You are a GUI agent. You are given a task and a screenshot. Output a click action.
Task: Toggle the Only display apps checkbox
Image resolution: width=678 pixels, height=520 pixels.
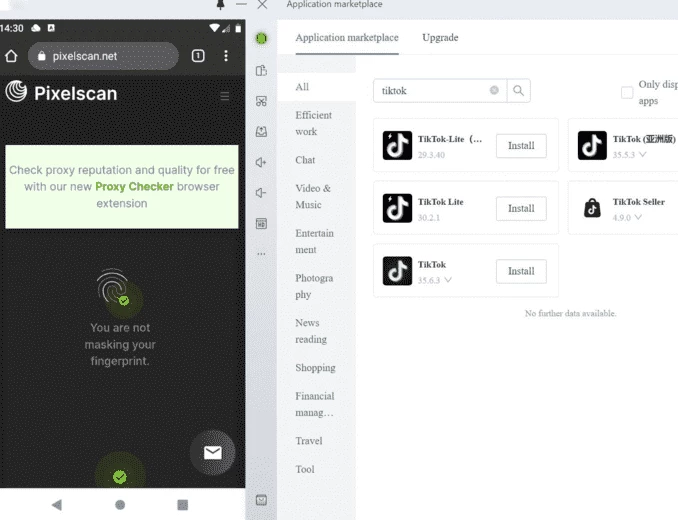tap(627, 93)
